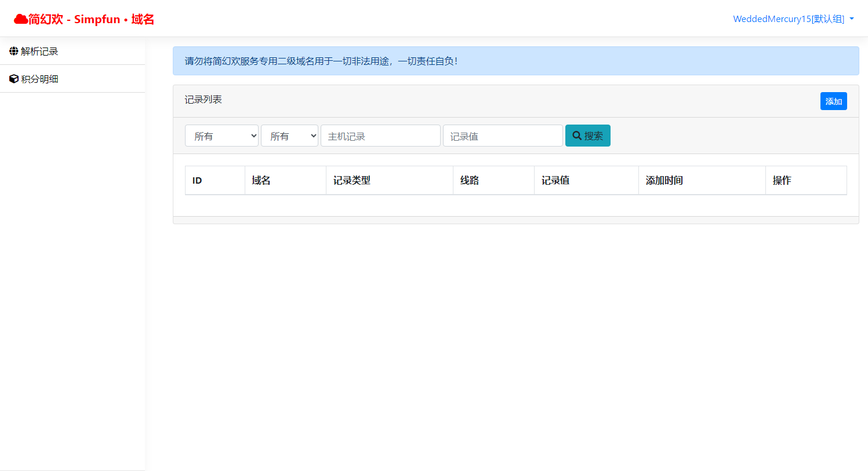Viewport: 868px width, 471px height.
Task: Click the cube icon beside 积分明细
Action: pyautogui.click(x=14, y=79)
